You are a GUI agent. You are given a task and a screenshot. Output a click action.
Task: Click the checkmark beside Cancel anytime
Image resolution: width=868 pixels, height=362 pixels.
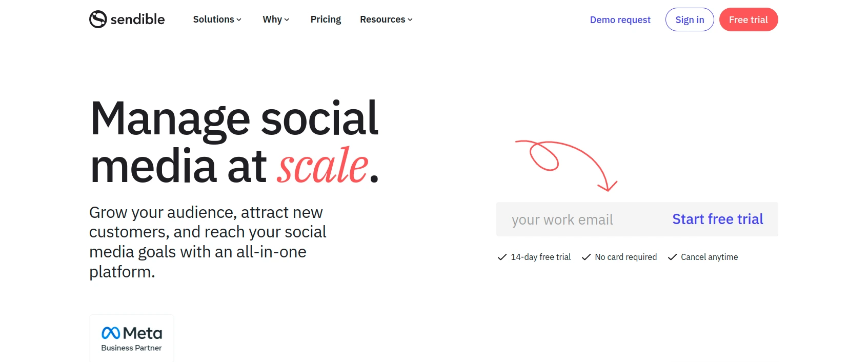click(x=672, y=257)
